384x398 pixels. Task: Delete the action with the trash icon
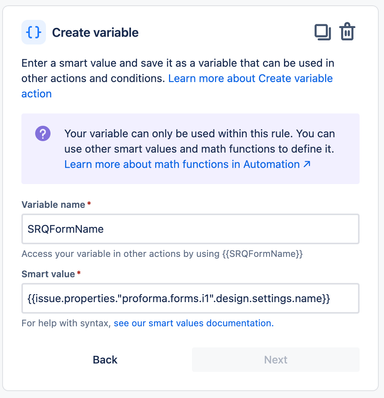[x=347, y=32]
